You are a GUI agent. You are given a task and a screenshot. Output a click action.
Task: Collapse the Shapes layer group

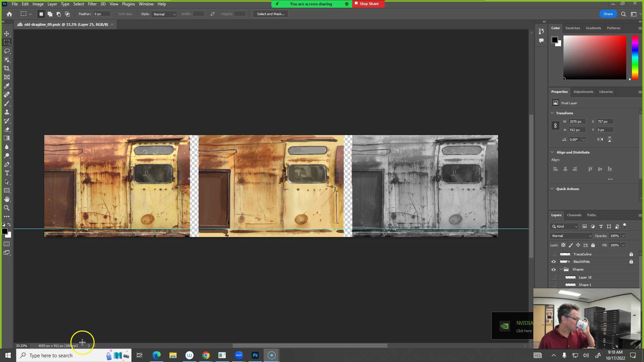561,269
